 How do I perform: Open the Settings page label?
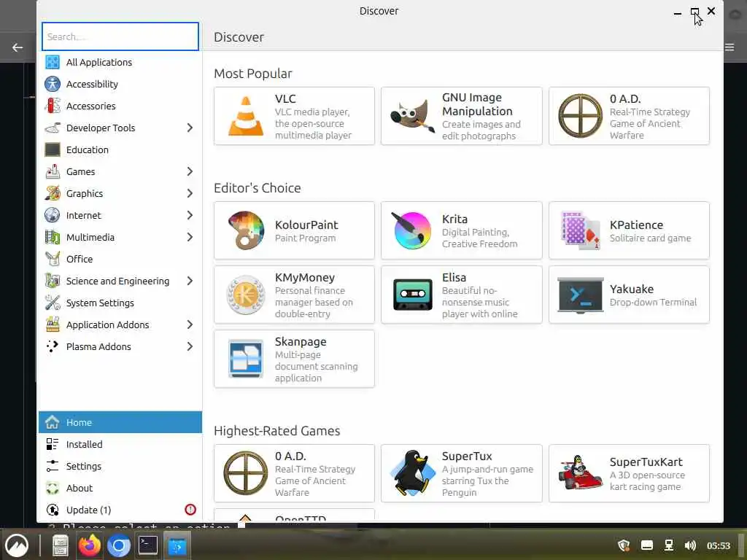coord(83,466)
